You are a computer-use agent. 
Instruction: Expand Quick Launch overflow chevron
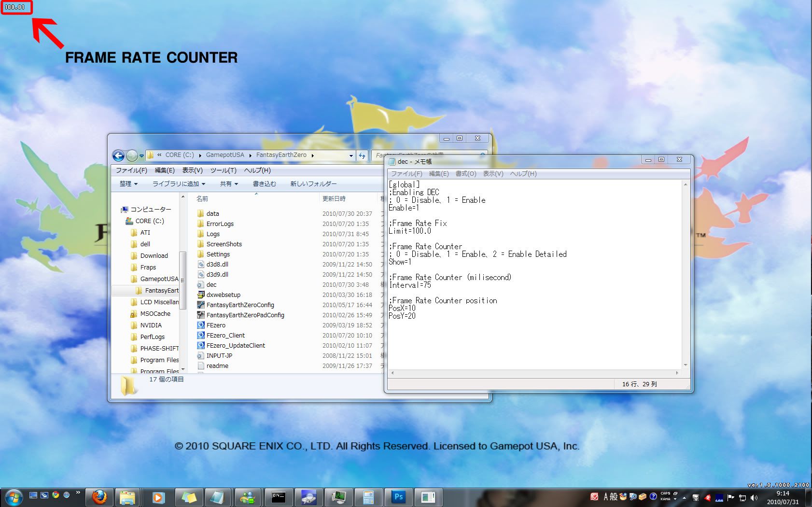(78, 493)
